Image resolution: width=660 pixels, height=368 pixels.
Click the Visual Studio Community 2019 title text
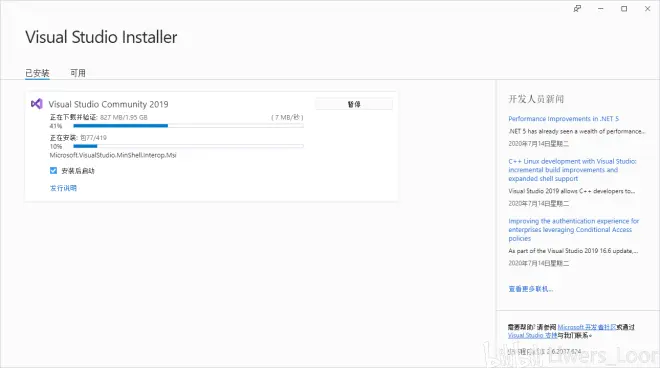(x=108, y=104)
